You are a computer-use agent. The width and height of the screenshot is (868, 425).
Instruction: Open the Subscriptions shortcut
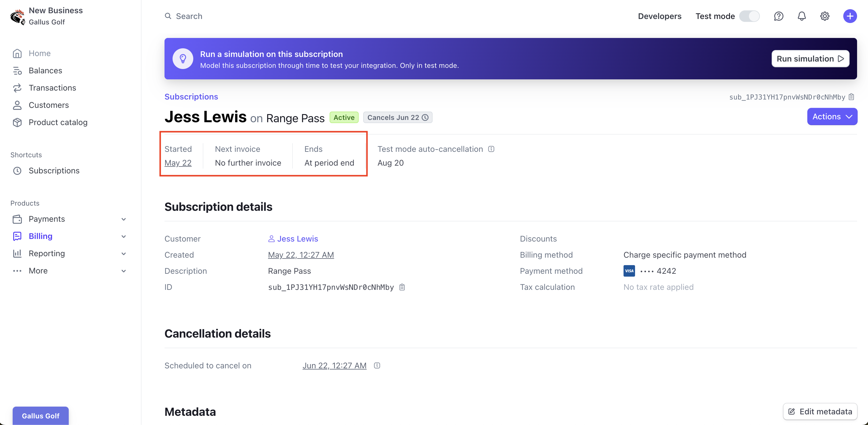(x=54, y=171)
